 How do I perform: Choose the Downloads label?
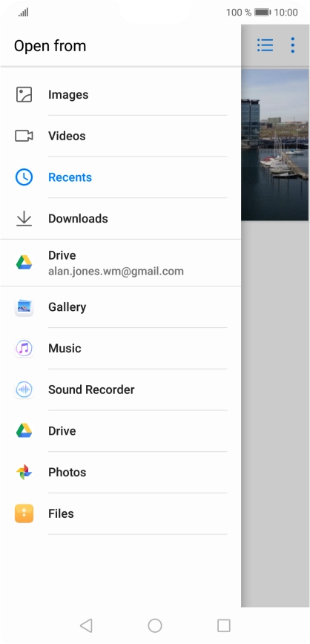[x=78, y=218]
